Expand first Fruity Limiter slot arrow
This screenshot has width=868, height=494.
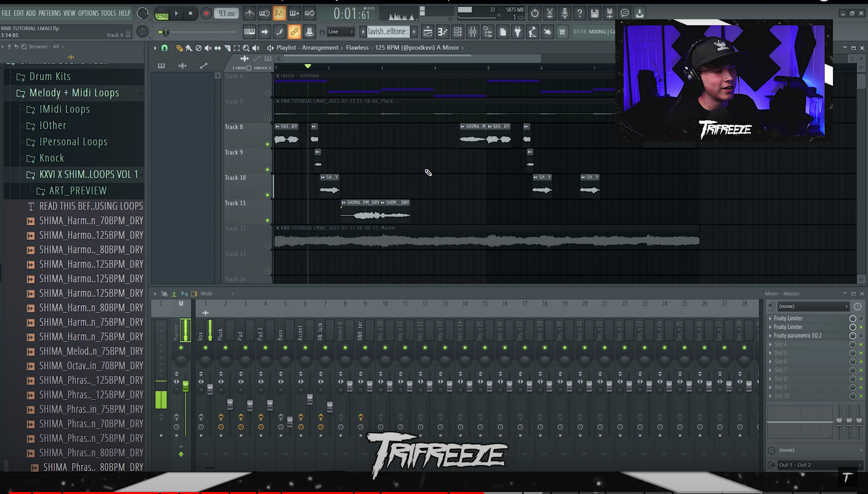pyautogui.click(x=770, y=319)
